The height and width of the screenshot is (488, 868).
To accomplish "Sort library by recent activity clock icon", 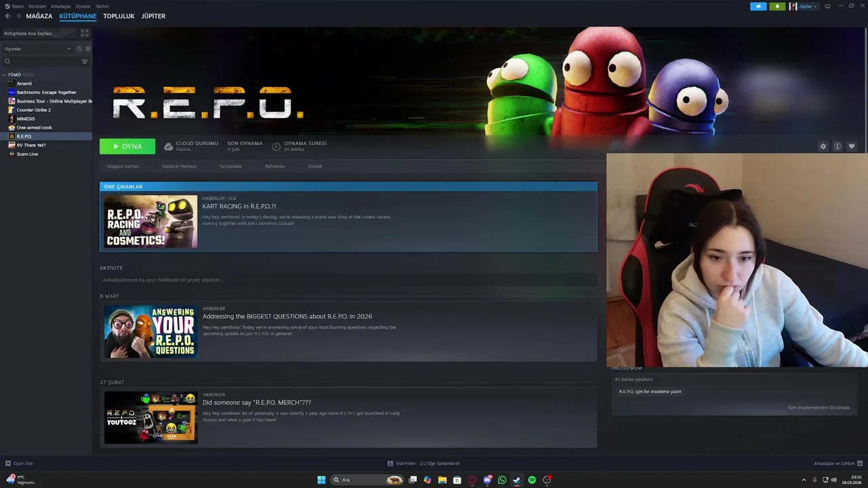I will click(79, 49).
